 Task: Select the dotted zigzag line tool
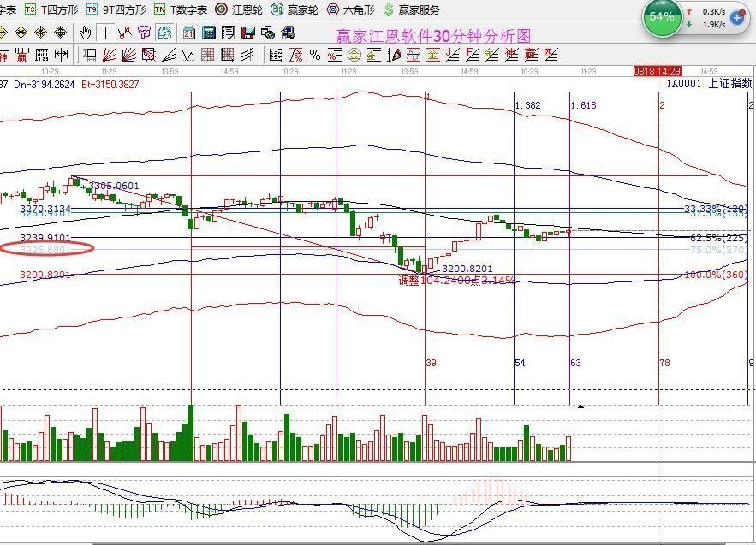click(x=188, y=55)
